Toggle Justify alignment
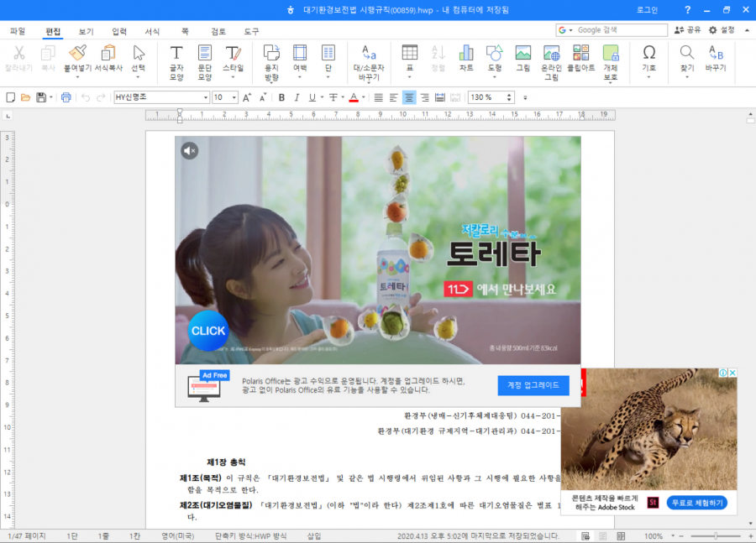The width and height of the screenshot is (756, 543). coord(379,97)
